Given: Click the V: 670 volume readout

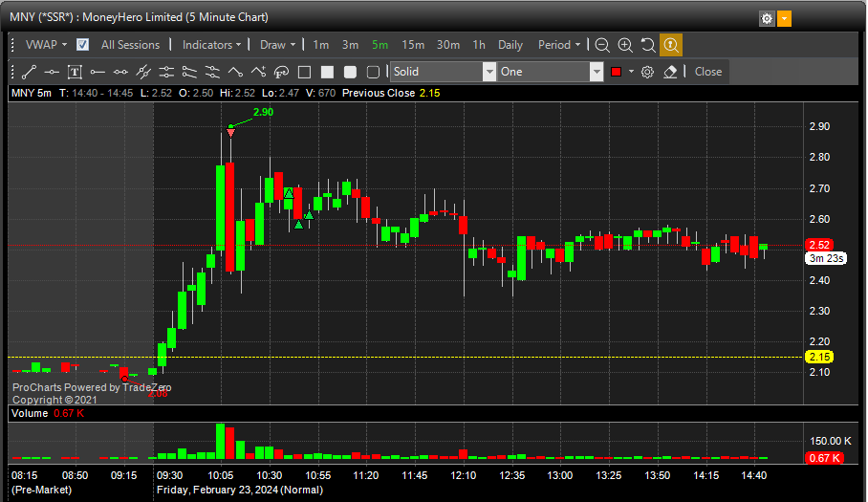Looking at the screenshot, I should coord(319,93).
